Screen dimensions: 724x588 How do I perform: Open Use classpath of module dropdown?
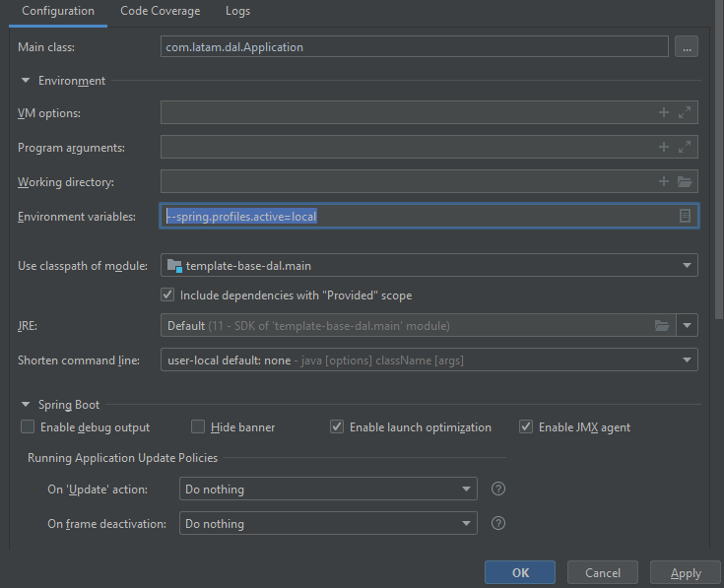coord(428,265)
